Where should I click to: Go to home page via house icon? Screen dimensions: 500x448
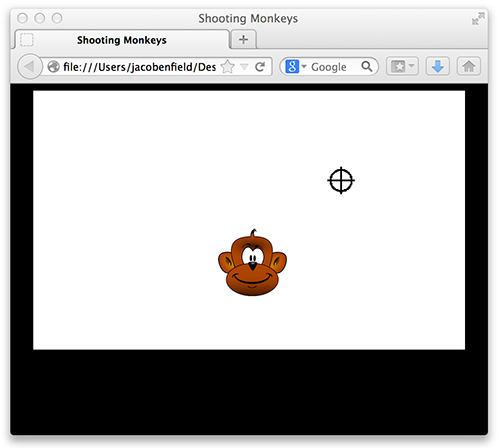point(469,66)
